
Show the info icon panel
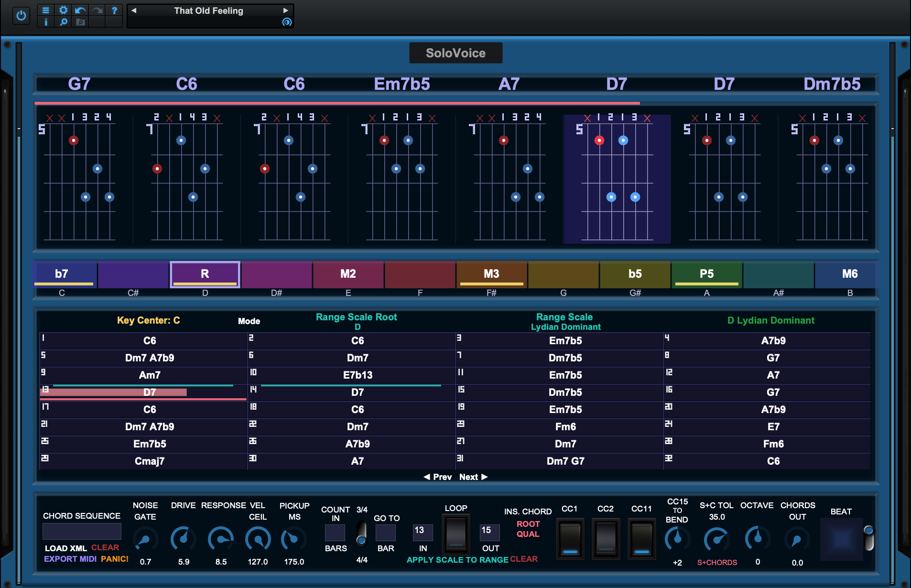click(x=46, y=22)
